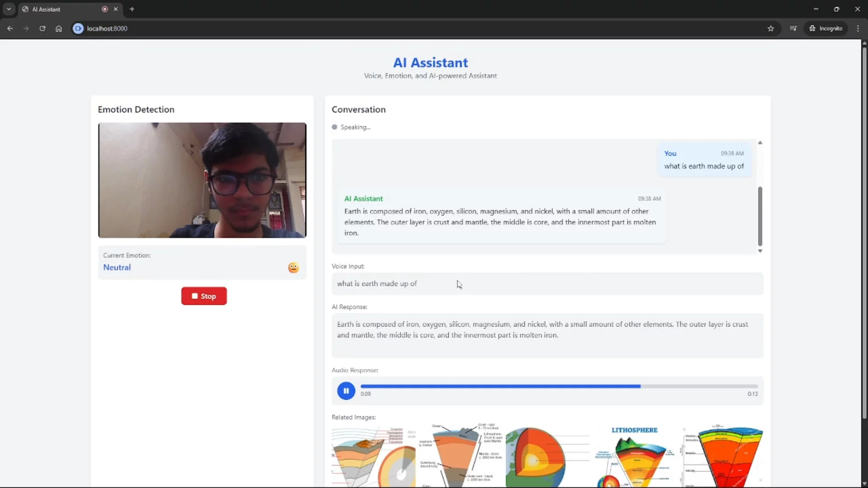This screenshot has height=488, width=868.
Task: Open the browser options three-dot menu
Action: (858, 28)
